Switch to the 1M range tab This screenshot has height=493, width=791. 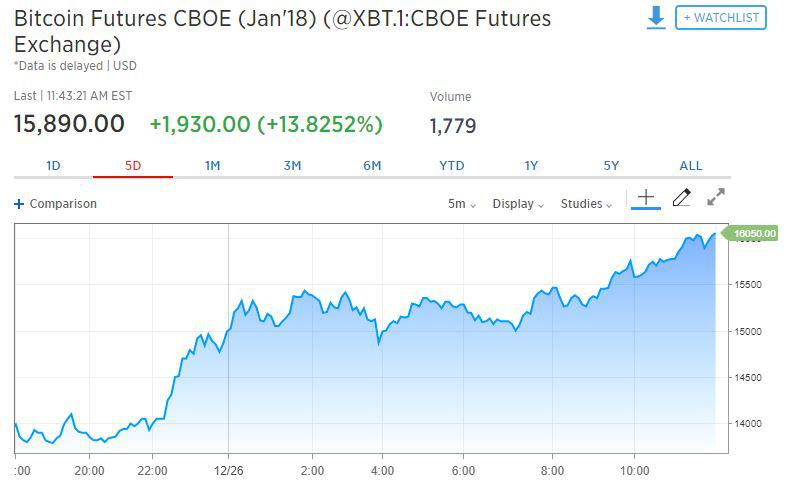tap(212, 166)
